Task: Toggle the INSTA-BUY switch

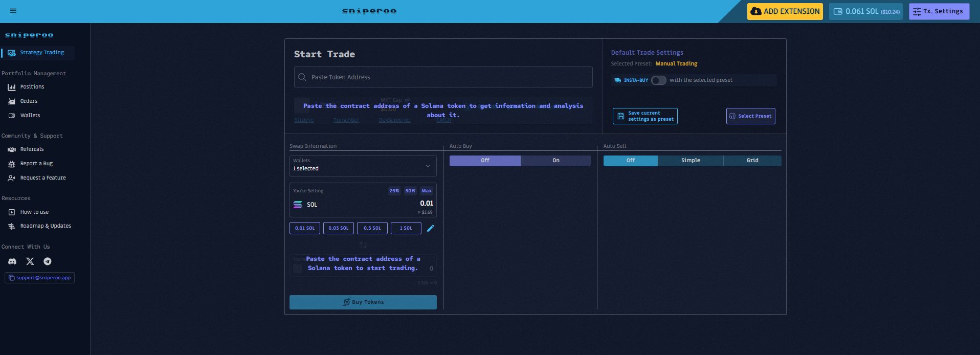Action: (x=658, y=80)
